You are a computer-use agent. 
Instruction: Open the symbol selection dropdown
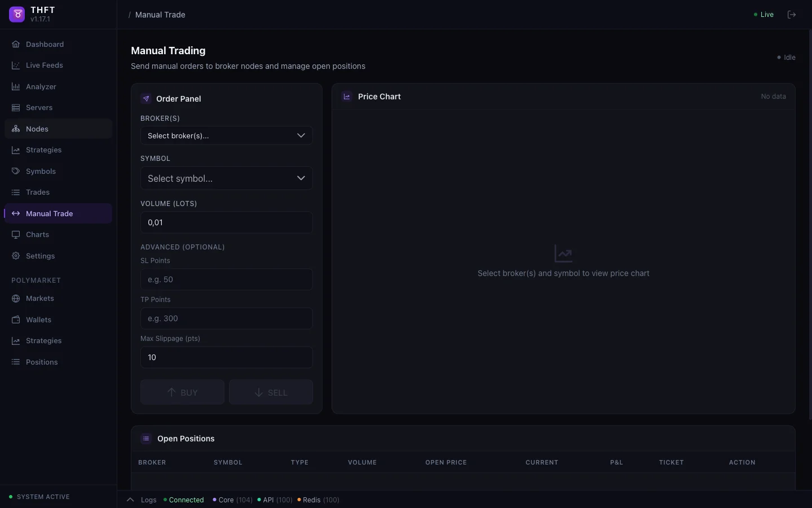click(226, 178)
